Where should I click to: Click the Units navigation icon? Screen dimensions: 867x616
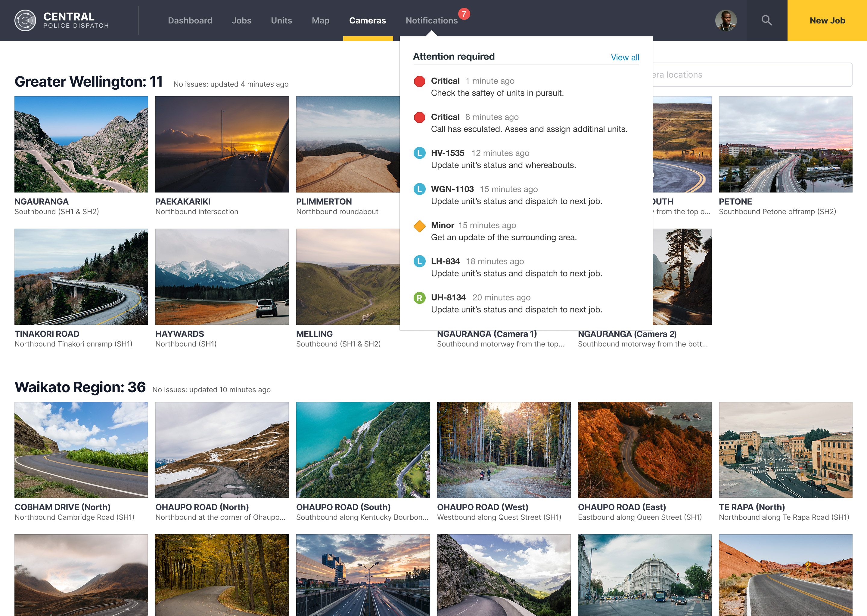[281, 20]
